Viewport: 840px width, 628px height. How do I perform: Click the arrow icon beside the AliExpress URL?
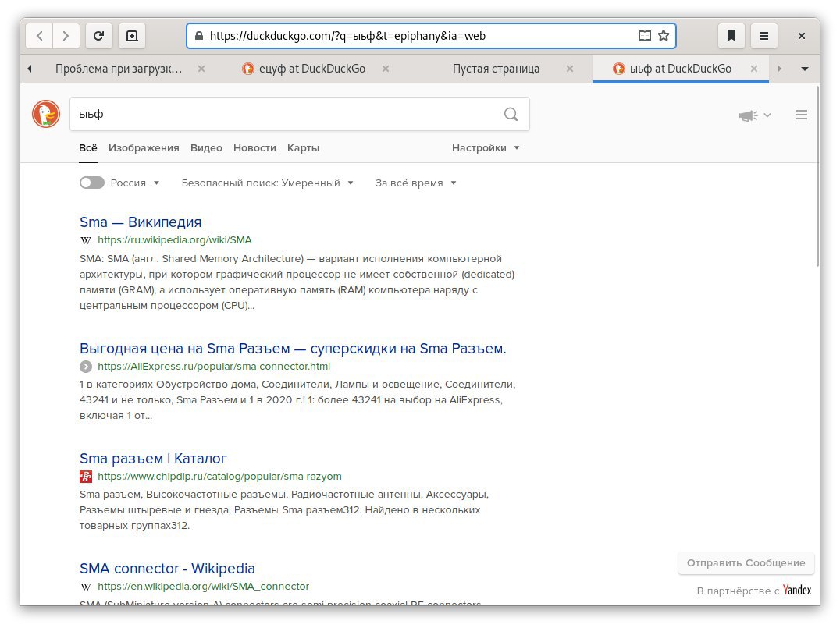86,367
